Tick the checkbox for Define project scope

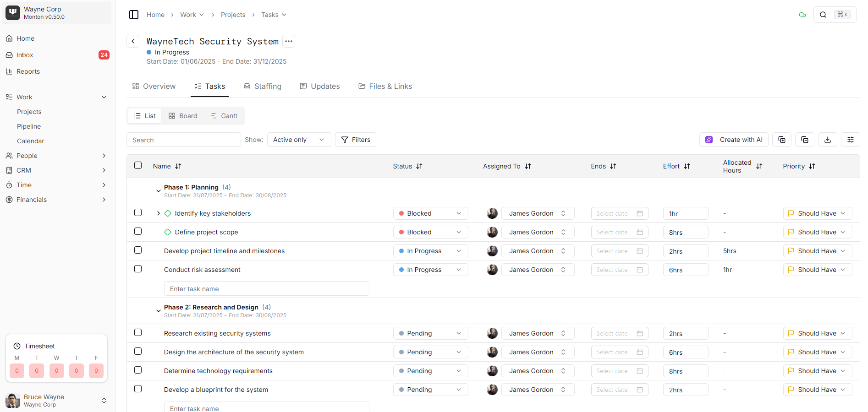point(138,232)
